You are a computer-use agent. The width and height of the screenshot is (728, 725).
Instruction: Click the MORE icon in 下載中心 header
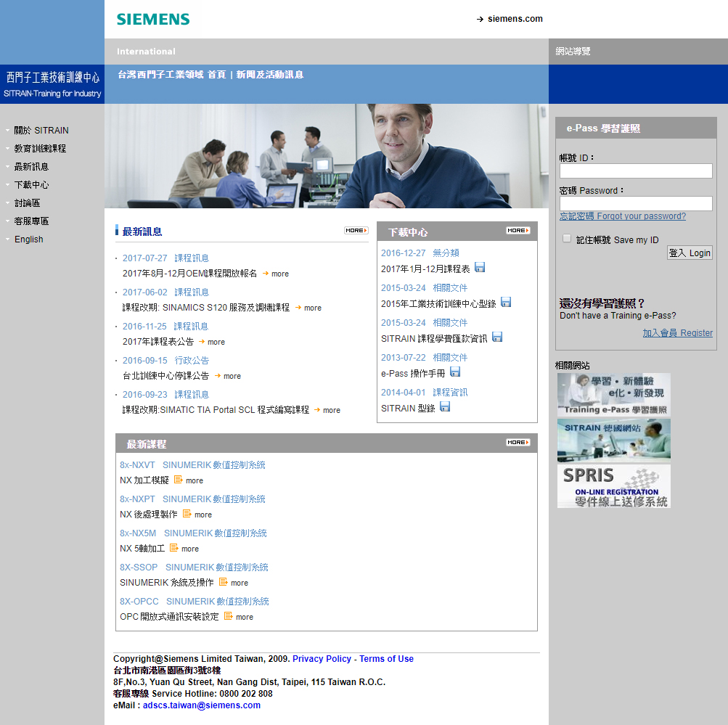pyautogui.click(x=518, y=231)
